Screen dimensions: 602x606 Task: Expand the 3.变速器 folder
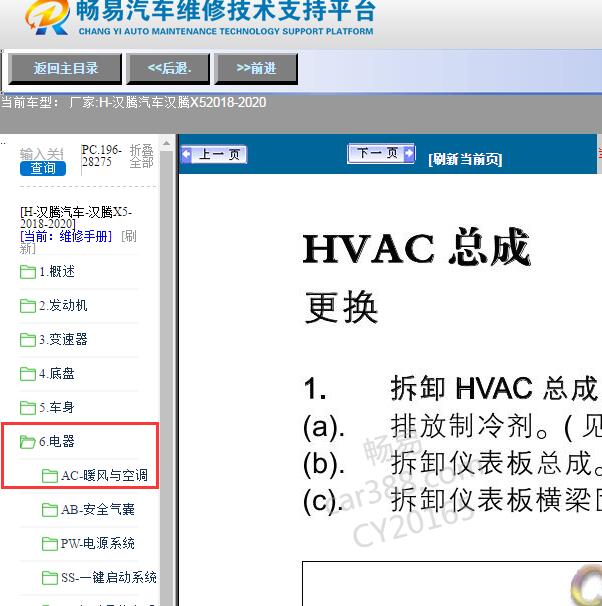pyautogui.click(x=63, y=340)
